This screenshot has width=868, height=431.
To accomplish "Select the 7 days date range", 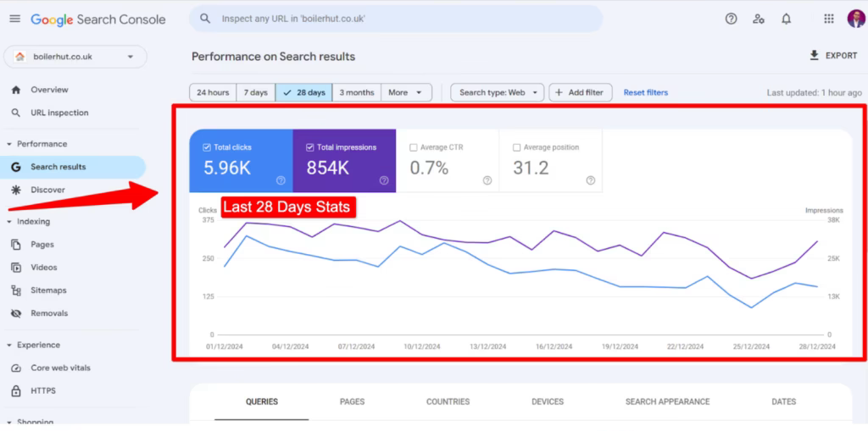I will 256,92.
